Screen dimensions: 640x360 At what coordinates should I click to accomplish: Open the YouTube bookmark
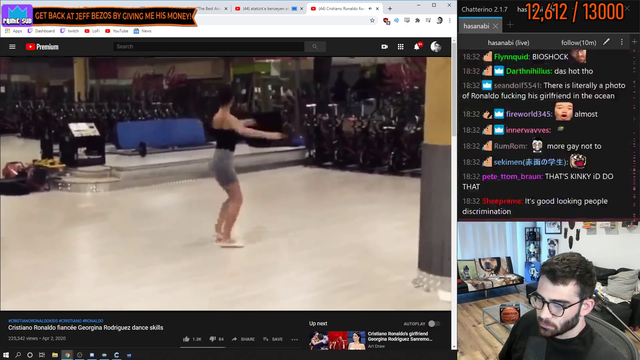[117, 31]
